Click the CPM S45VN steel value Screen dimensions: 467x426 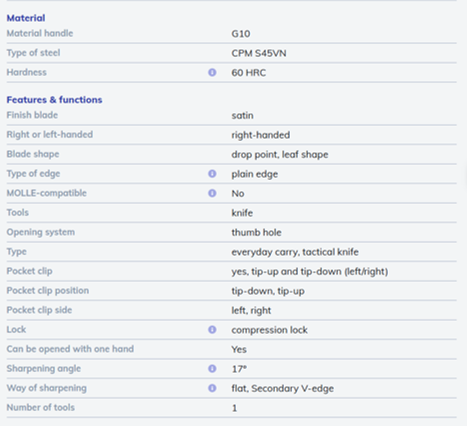click(259, 53)
